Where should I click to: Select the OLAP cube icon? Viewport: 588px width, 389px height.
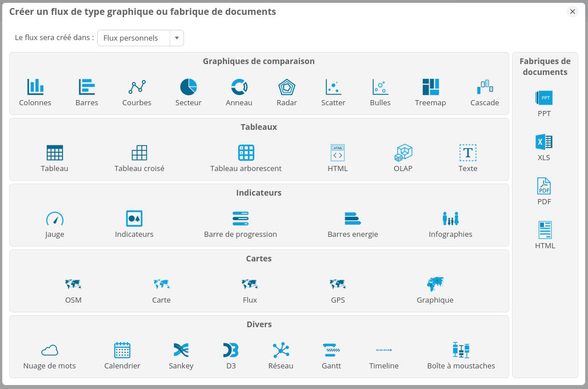pyautogui.click(x=403, y=153)
